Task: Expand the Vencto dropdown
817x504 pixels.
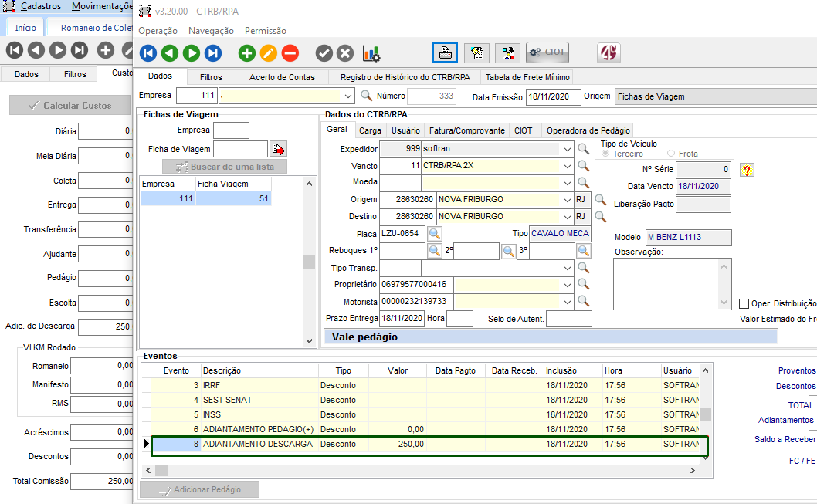Action: pos(567,166)
